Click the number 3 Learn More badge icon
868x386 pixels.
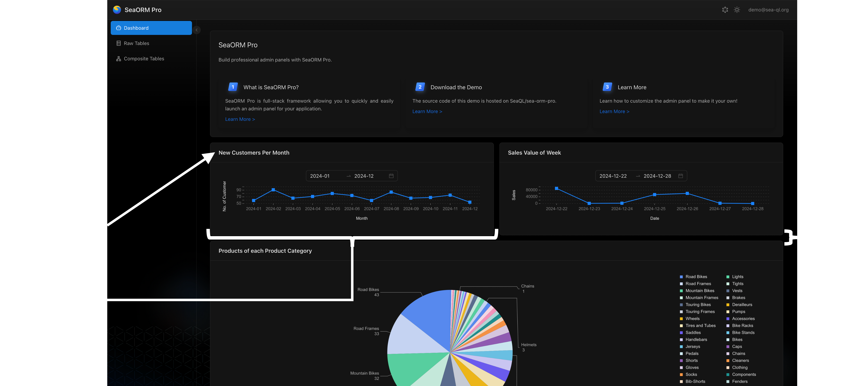(607, 87)
